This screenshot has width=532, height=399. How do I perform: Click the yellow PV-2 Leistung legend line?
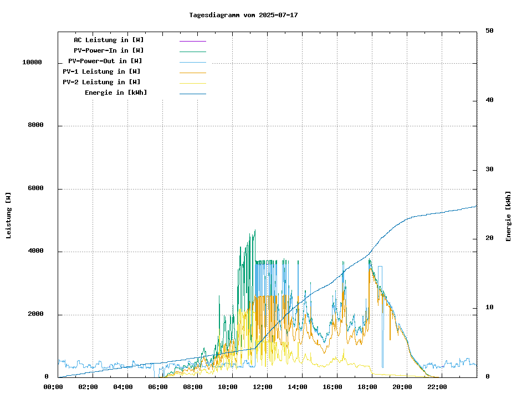192,83
